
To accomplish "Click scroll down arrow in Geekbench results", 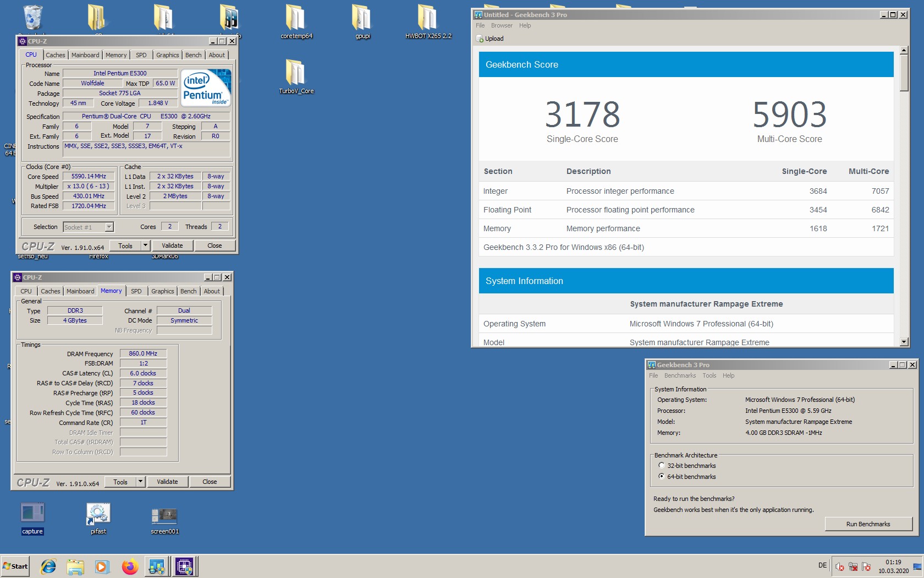I will [x=904, y=342].
